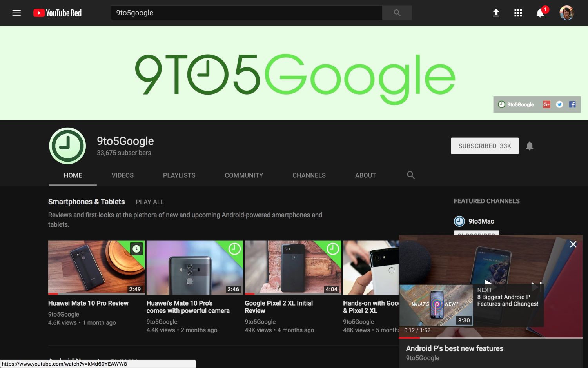This screenshot has height=368, width=588.
Task: Open the hamburger guide menu
Action: coord(16,13)
